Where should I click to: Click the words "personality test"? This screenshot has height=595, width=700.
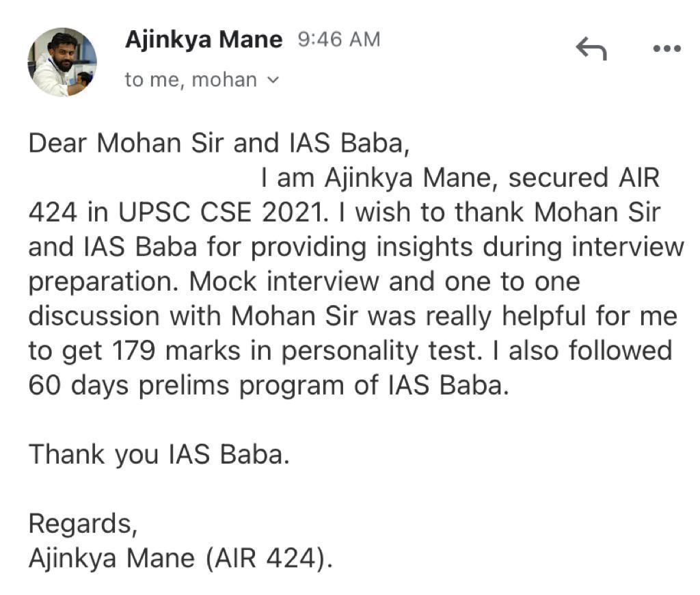click(381, 351)
